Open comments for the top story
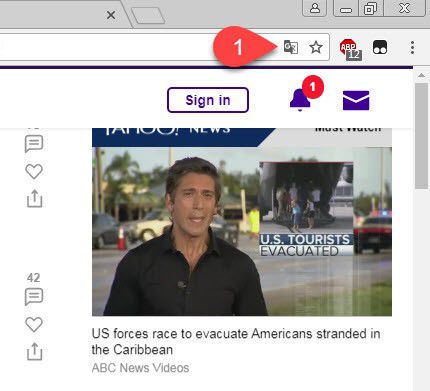This screenshot has width=430, height=391. 34,144
